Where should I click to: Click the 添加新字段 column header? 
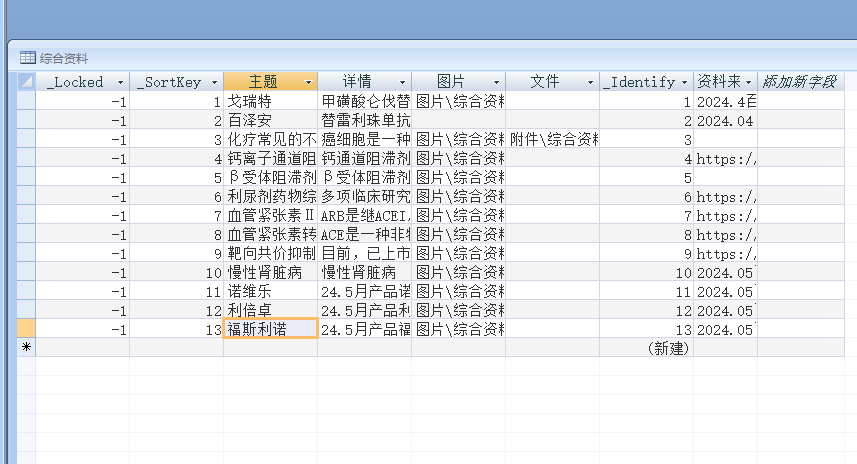click(x=801, y=81)
